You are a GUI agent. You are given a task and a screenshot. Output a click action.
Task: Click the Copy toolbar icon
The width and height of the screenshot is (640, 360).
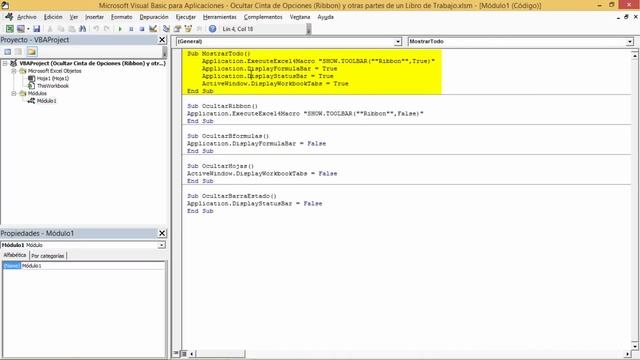click(x=61, y=29)
